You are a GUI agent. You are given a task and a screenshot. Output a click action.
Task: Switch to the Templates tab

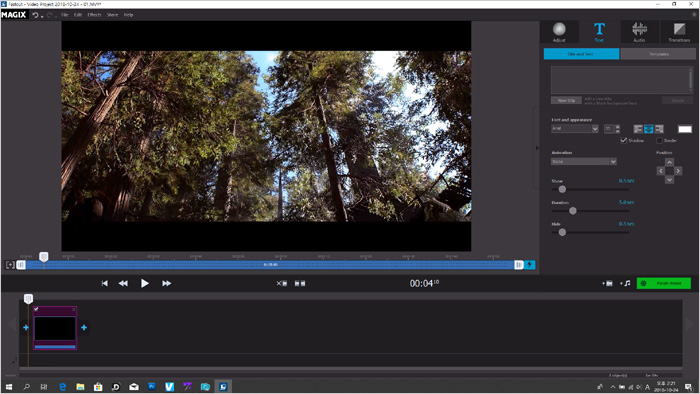point(658,54)
